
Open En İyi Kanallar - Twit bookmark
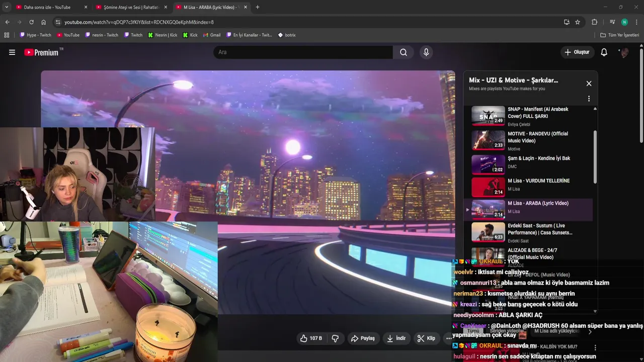249,35
